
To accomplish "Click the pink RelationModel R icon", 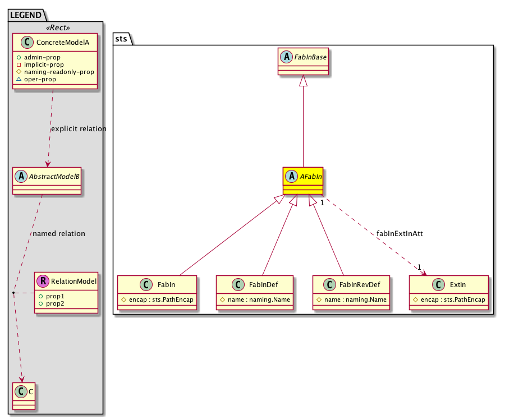I will coord(43,281).
